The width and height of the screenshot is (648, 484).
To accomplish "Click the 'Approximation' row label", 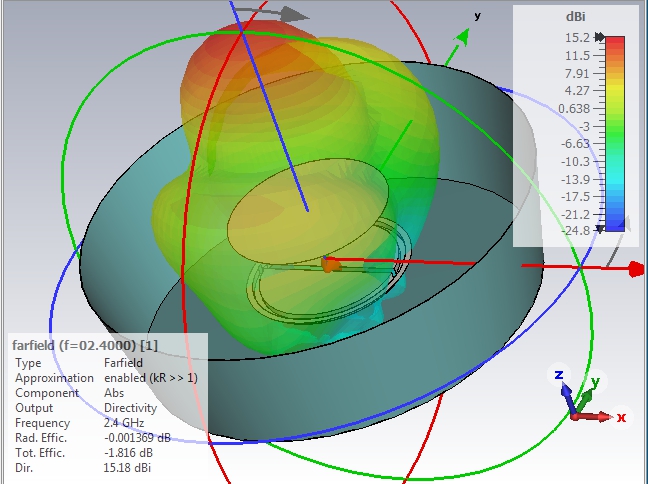I will click(x=54, y=378).
